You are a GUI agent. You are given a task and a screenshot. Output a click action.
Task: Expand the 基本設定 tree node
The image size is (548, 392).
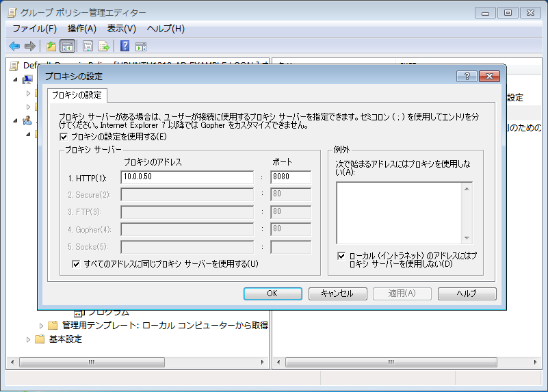[29, 339]
